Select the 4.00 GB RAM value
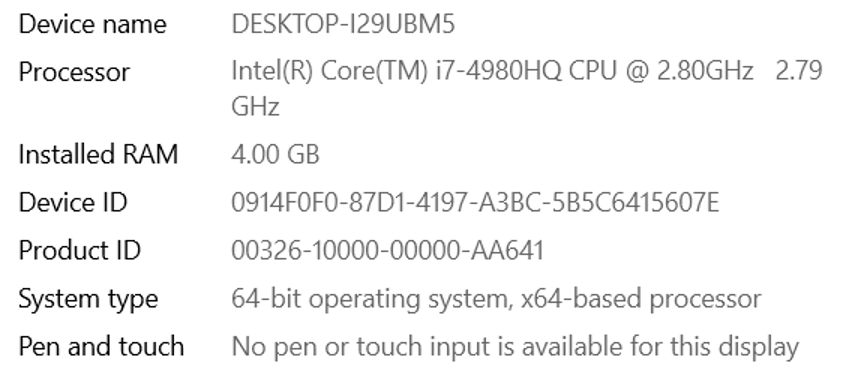Viewport: 864px width, 384px height. coord(275,154)
